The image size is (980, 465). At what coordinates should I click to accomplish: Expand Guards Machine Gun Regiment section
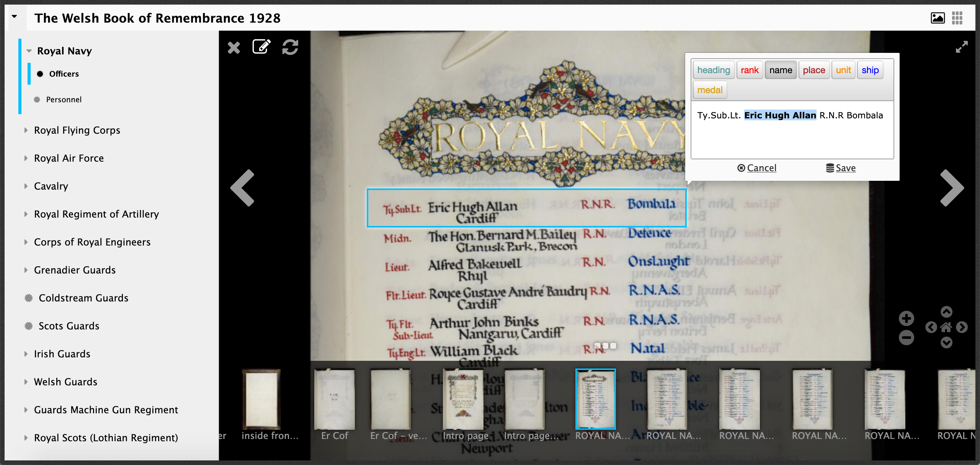click(x=26, y=410)
